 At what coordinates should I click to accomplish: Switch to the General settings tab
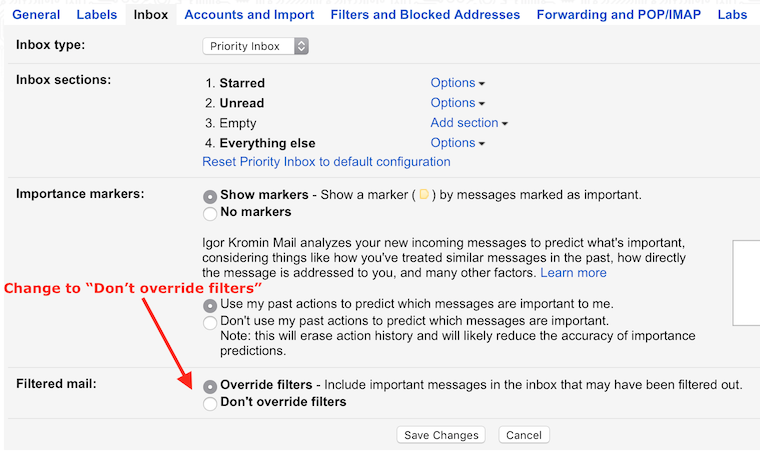click(x=36, y=15)
